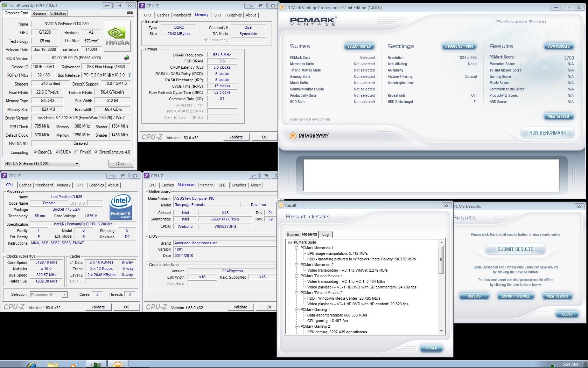
Task: Collapse the PCMark Gaming 2 node
Action: click(296, 326)
